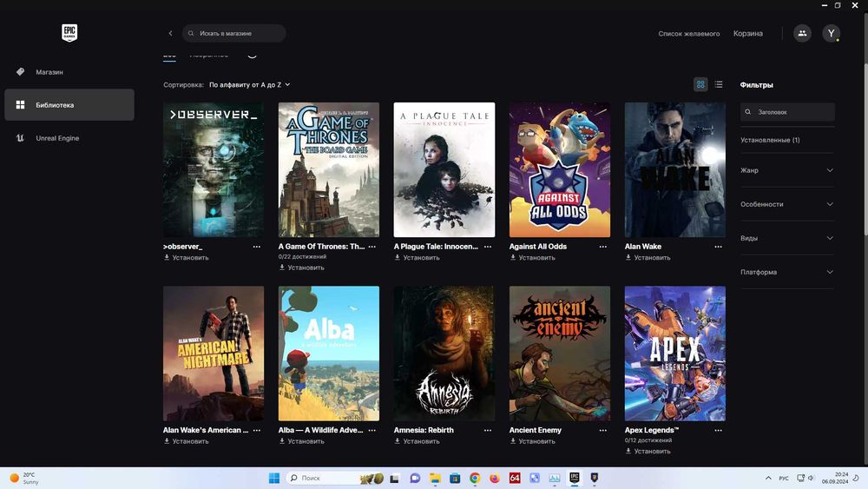Click the 0/22 достижений text
Image resolution: width=868 pixels, height=489 pixels.
[302, 256]
